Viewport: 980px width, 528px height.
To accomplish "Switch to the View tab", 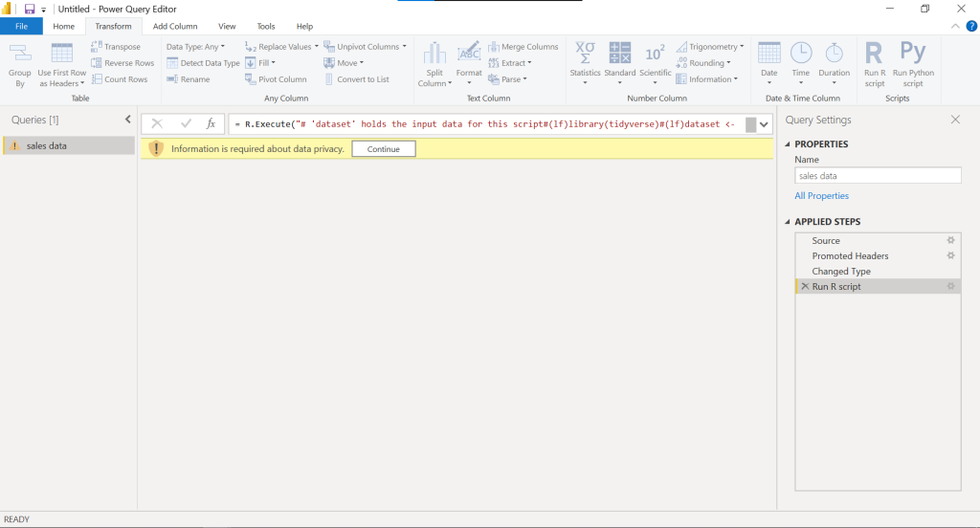I will click(x=227, y=26).
